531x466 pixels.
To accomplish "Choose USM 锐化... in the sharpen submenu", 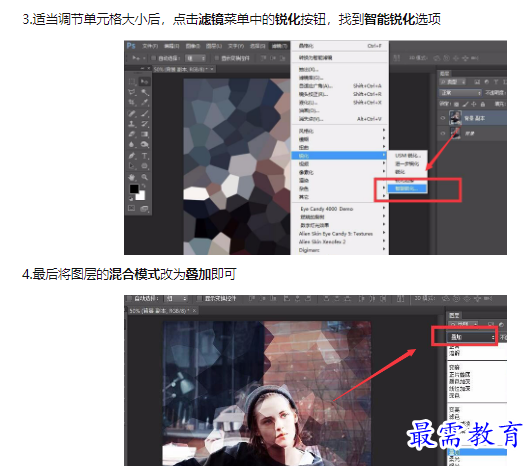I will tap(407, 155).
